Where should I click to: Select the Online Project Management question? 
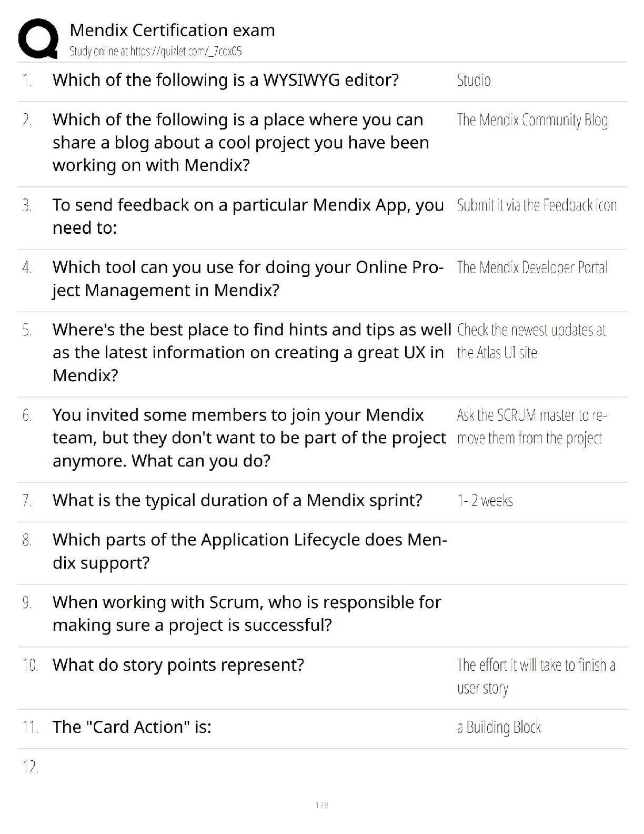247,279
